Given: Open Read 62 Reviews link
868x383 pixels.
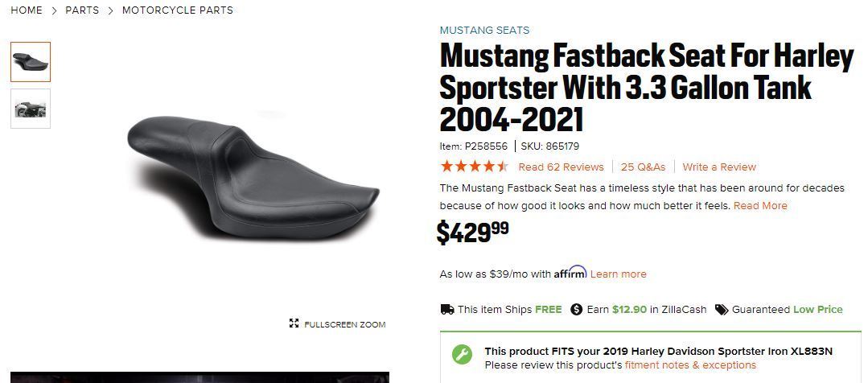Looking at the screenshot, I should pyautogui.click(x=561, y=167).
